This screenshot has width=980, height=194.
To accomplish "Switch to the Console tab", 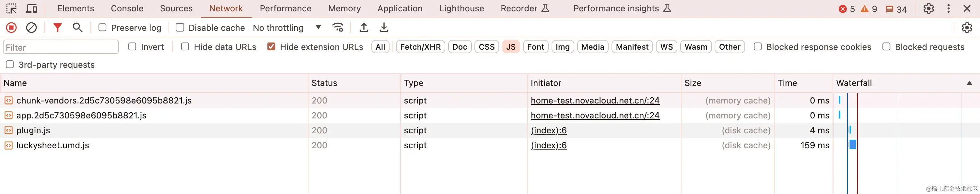I will click(127, 8).
